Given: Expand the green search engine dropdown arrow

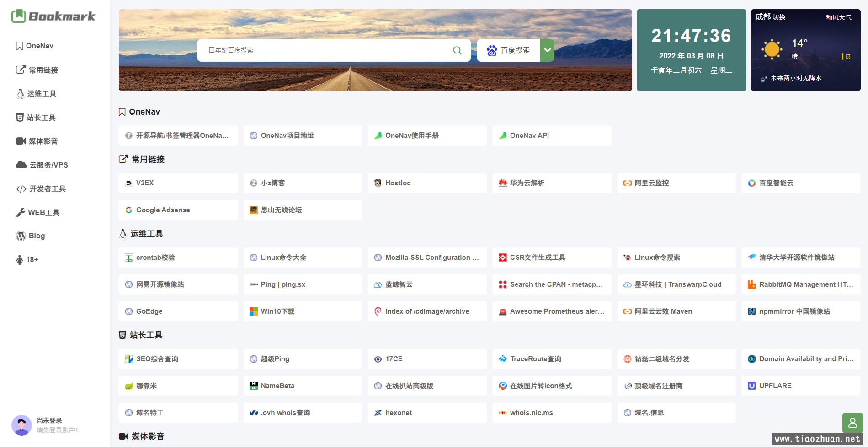Looking at the screenshot, I should click(x=547, y=50).
